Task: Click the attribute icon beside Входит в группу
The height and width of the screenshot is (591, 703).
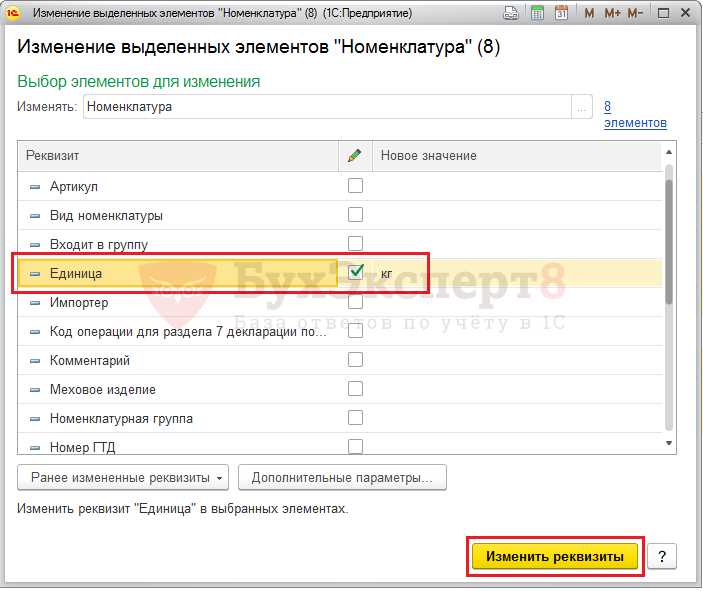Action: pos(35,245)
